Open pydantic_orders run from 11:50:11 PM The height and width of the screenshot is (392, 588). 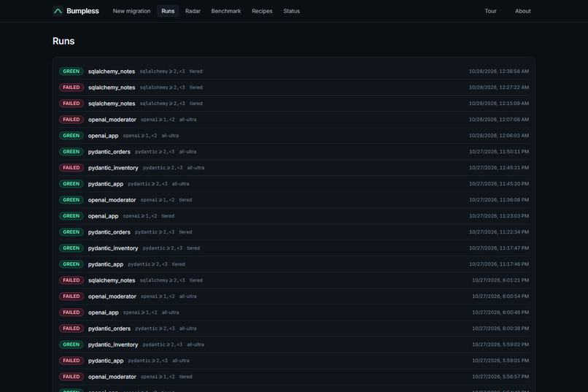tap(294, 152)
